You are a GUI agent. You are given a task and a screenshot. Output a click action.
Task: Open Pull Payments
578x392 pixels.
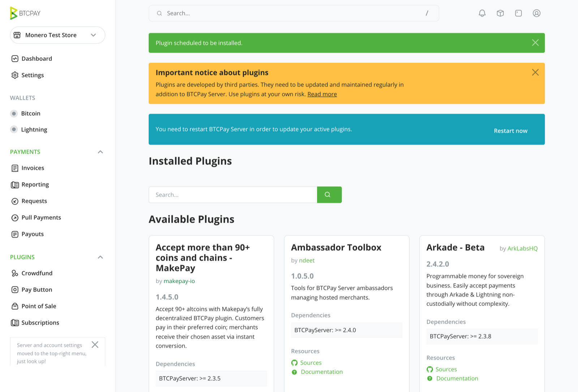click(x=41, y=217)
